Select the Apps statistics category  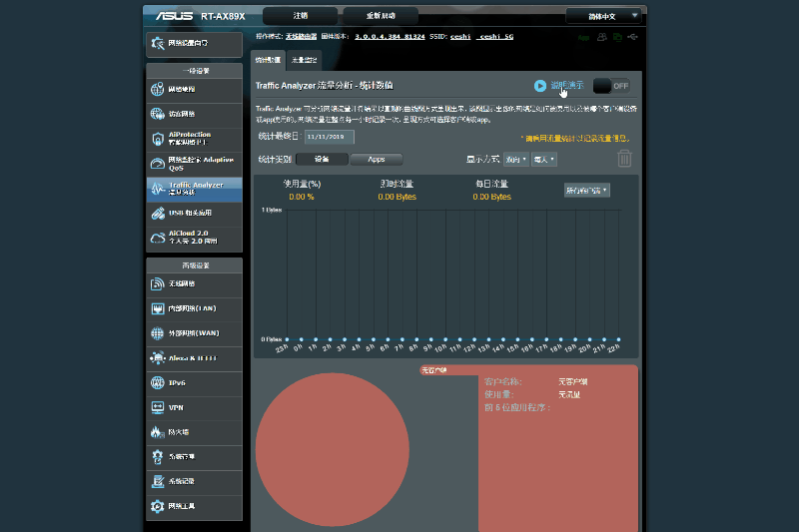click(x=376, y=159)
